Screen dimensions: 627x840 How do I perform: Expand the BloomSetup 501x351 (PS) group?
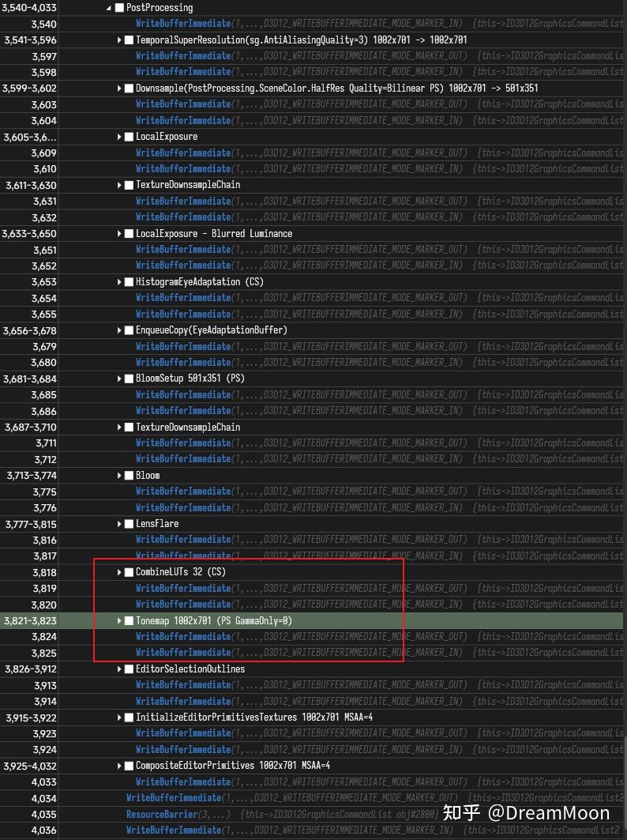119,379
